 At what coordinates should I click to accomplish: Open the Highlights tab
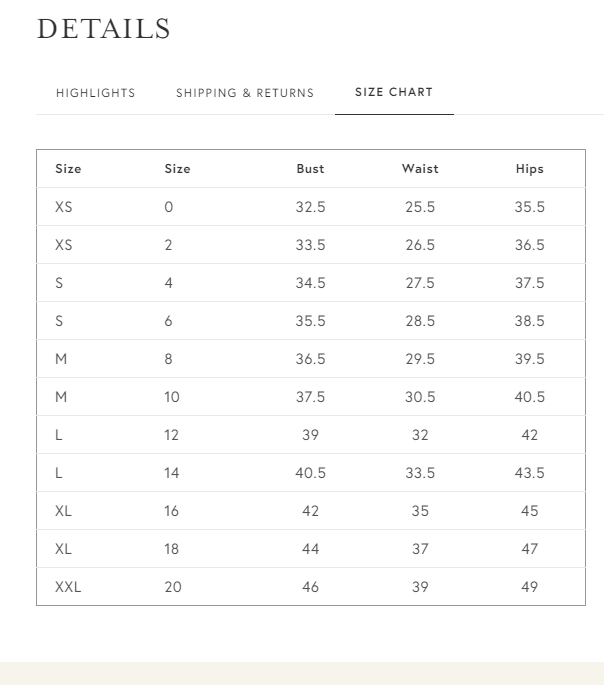point(95,93)
